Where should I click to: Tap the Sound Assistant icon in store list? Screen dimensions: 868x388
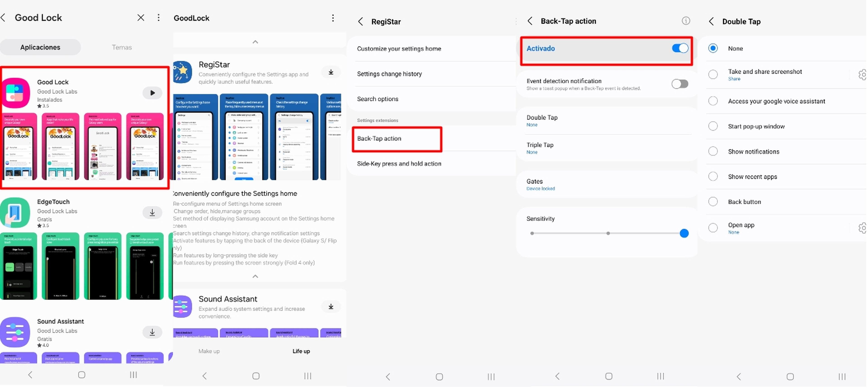(x=15, y=332)
